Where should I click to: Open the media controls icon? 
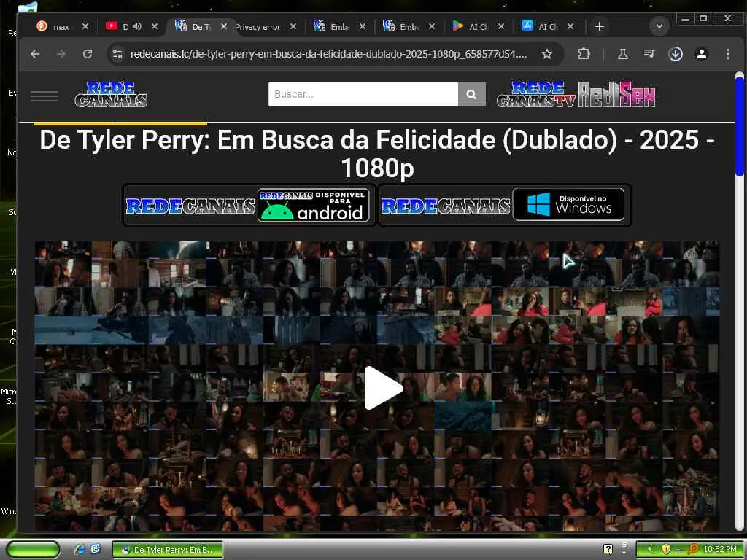(x=649, y=54)
